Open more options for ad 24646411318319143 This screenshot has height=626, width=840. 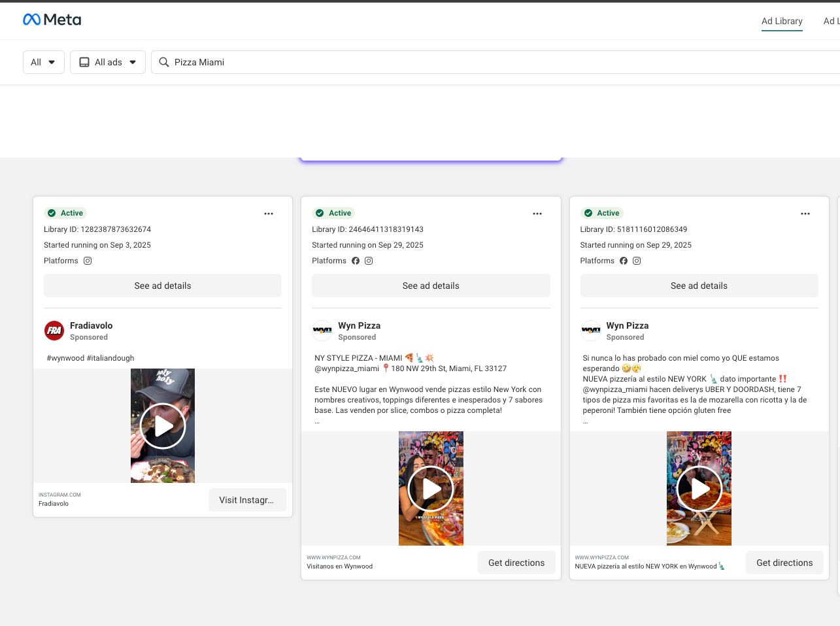[x=537, y=214]
